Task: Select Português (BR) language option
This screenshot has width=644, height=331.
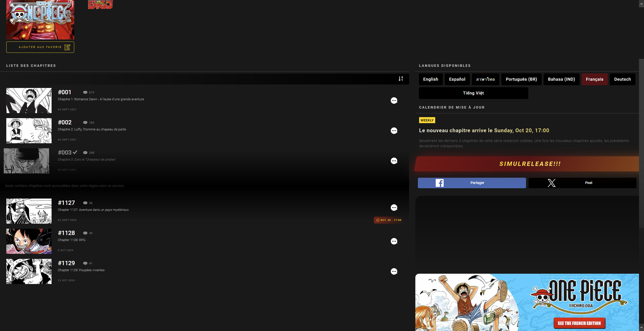Action: (521, 79)
